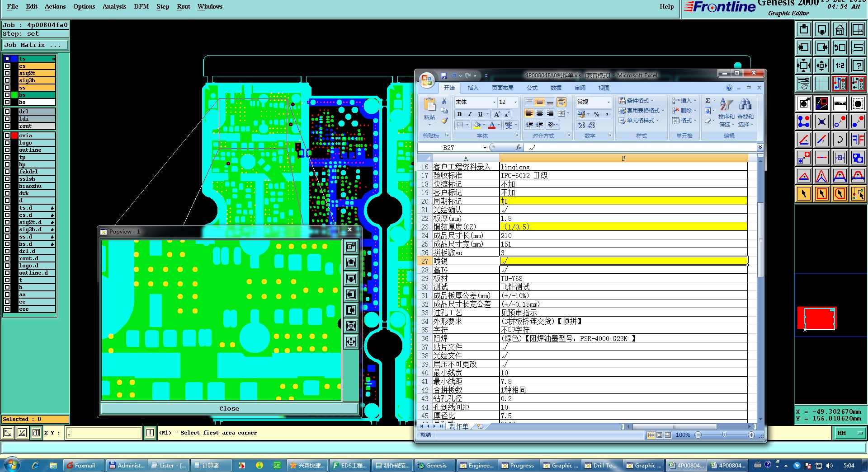Click the Excel zoom slider handle
Image resolution: width=868 pixels, height=472 pixels.
[724, 435]
